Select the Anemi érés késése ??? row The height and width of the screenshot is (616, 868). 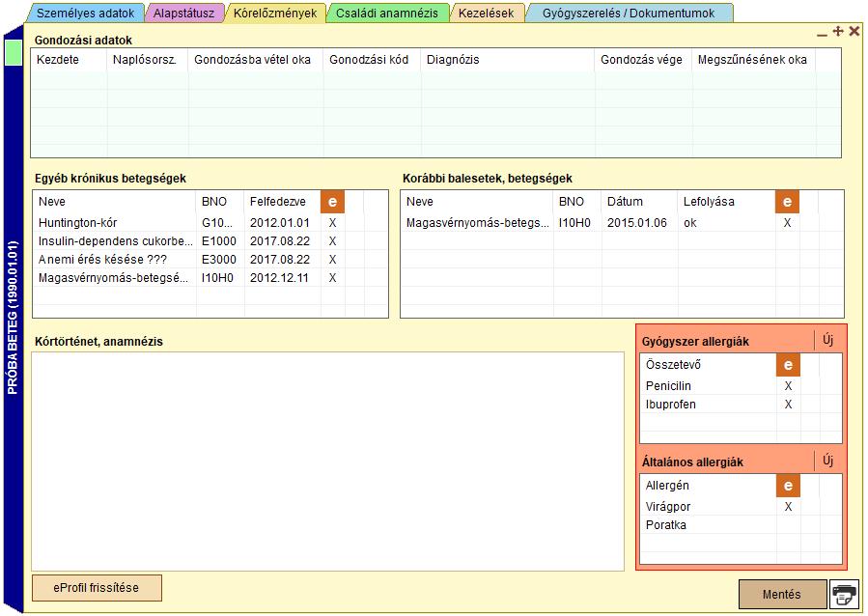(x=102, y=260)
